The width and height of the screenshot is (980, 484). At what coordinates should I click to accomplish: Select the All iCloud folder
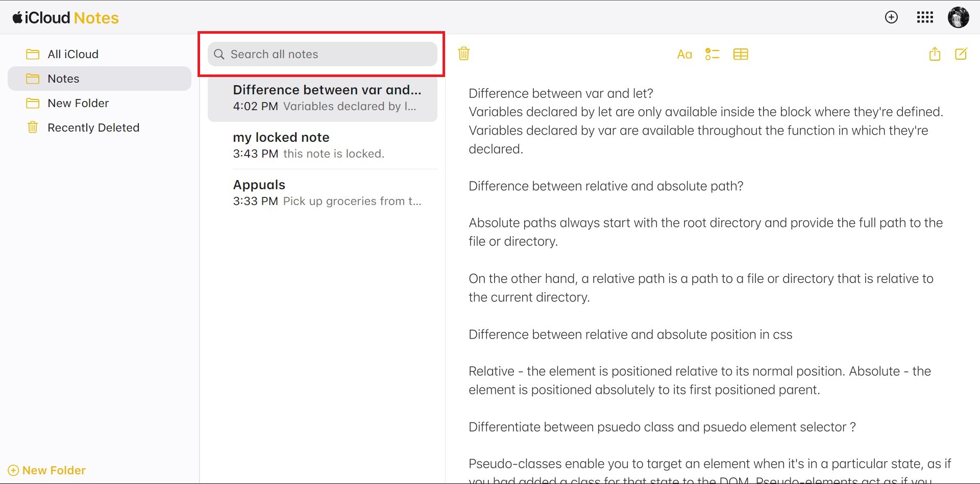73,54
